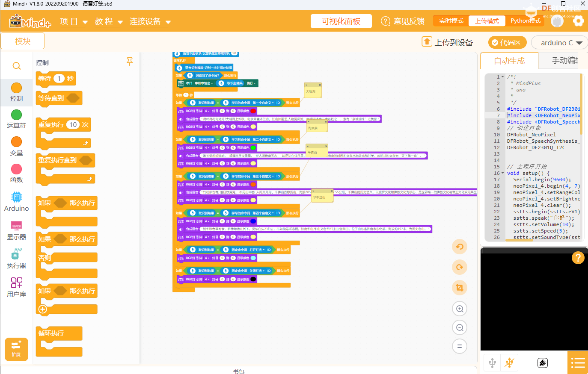Open the serial panel list menu icon
The image size is (588, 374).
tap(578, 363)
